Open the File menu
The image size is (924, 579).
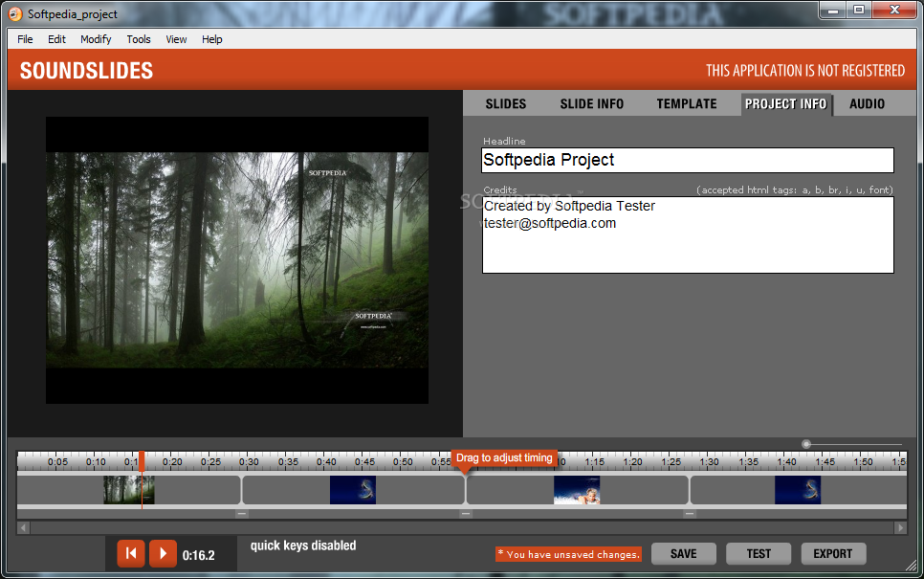tap(25, 39)
